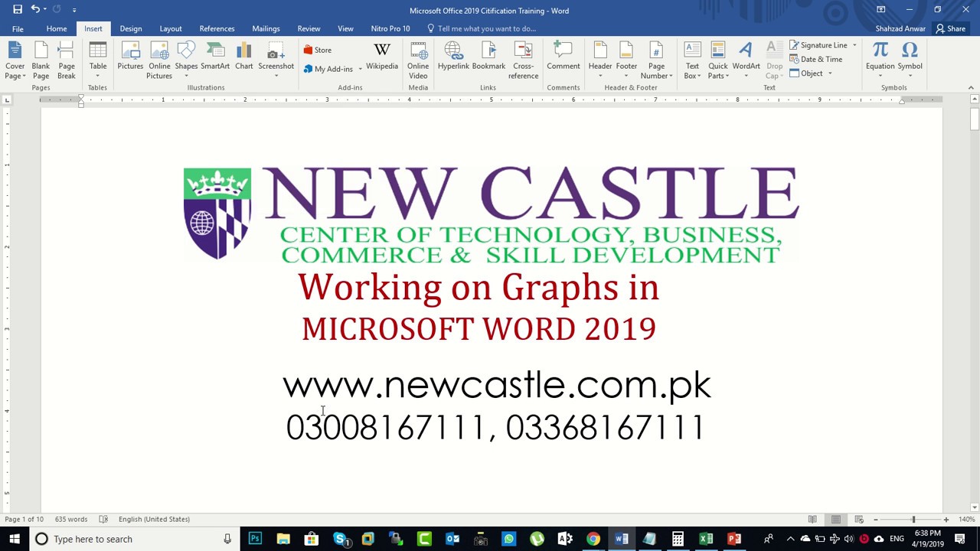This screenshot has width=980, height=551.
Task: Open the Symbol picker
Action: pyautogui.click(x=910, y=61)
